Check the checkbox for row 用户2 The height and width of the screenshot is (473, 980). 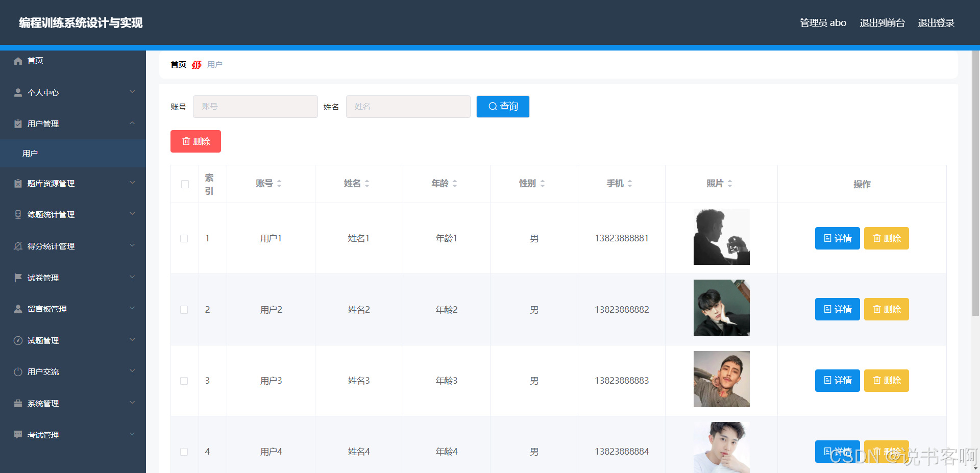pos(184,310)
